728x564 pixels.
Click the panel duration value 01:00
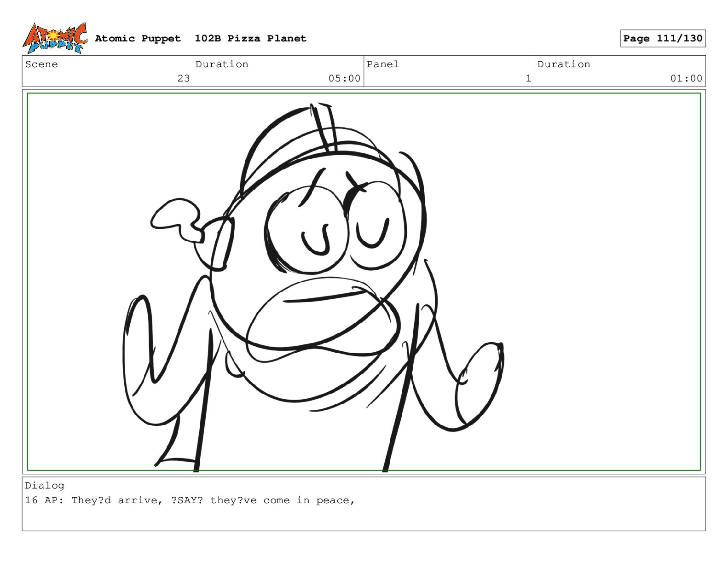pos(686,78)
